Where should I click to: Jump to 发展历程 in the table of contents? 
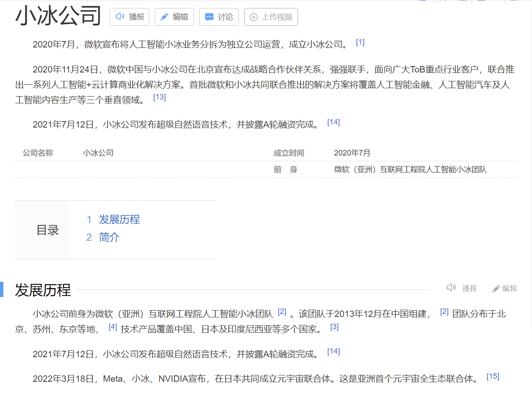(119, 219)
